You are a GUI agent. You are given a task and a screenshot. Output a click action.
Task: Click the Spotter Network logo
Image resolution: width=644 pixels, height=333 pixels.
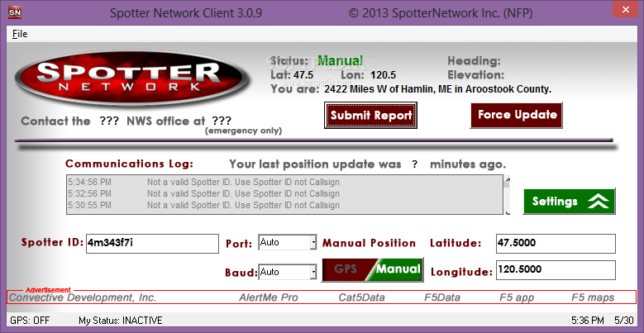131,78
